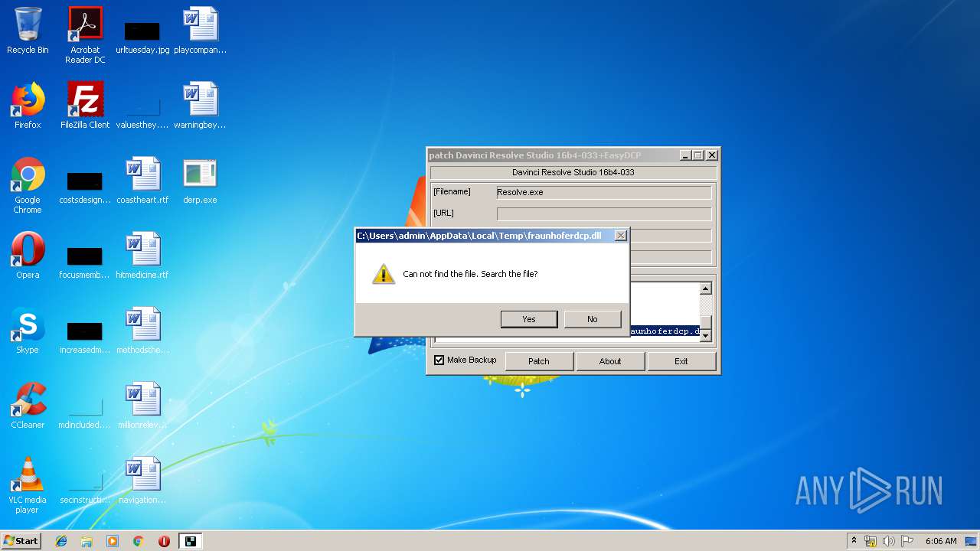This screenshot has height=551, width=980.
Task: Select hitmedicine.rtf document icon
Action: coord(142,256)
